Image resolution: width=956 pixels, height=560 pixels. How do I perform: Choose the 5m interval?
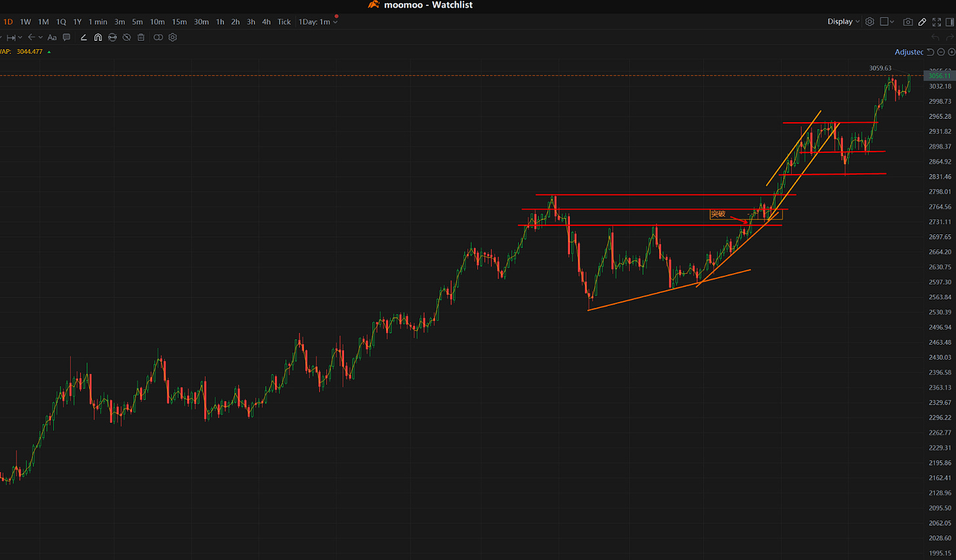click(137, 22)
